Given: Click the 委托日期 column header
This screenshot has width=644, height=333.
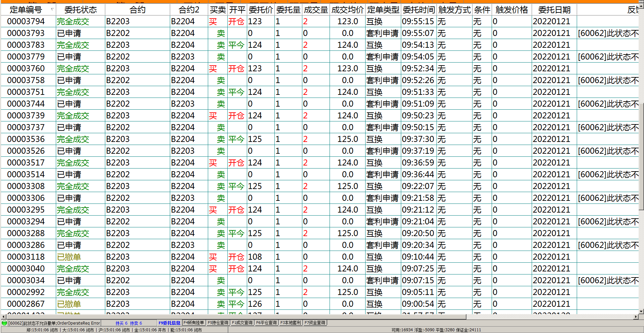Looking at the screenshot, I should (x=554, y=10).
